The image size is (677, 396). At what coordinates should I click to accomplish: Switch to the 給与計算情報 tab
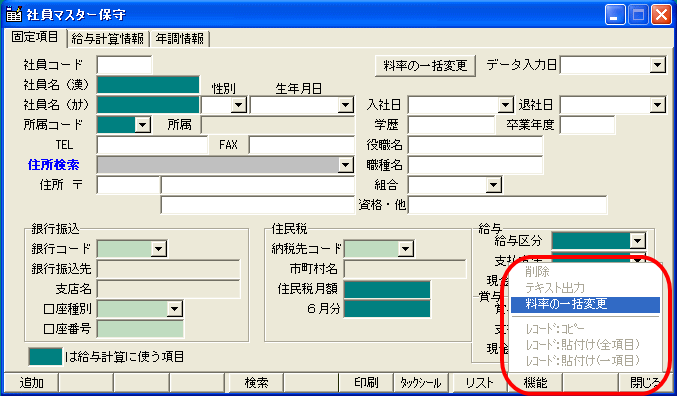(108, 38)
